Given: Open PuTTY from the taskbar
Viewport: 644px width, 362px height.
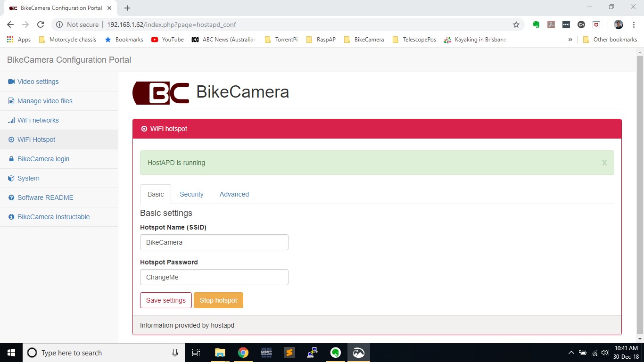Looking at the screenshot, I should (313, 353).
